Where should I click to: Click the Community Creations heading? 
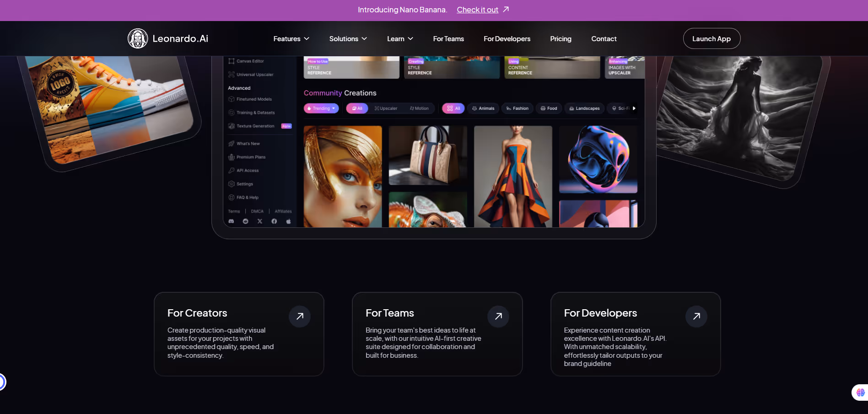coord(340,93)
